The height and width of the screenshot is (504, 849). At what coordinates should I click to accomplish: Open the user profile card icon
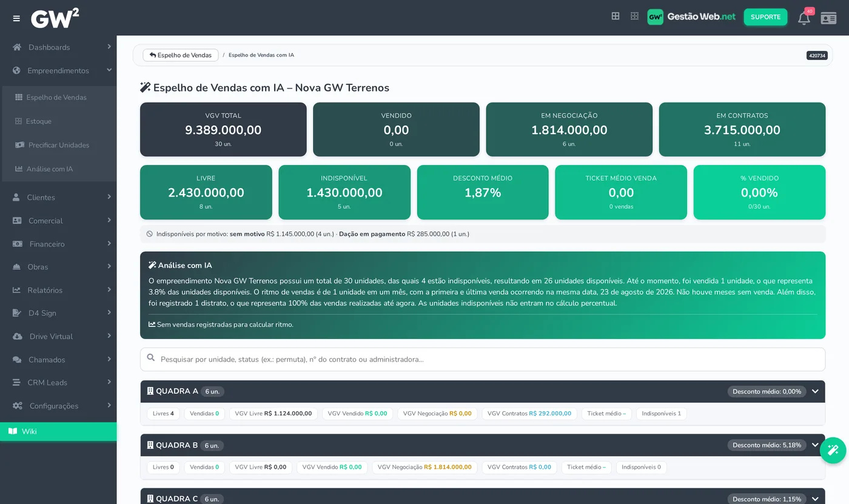coord(828,18)
